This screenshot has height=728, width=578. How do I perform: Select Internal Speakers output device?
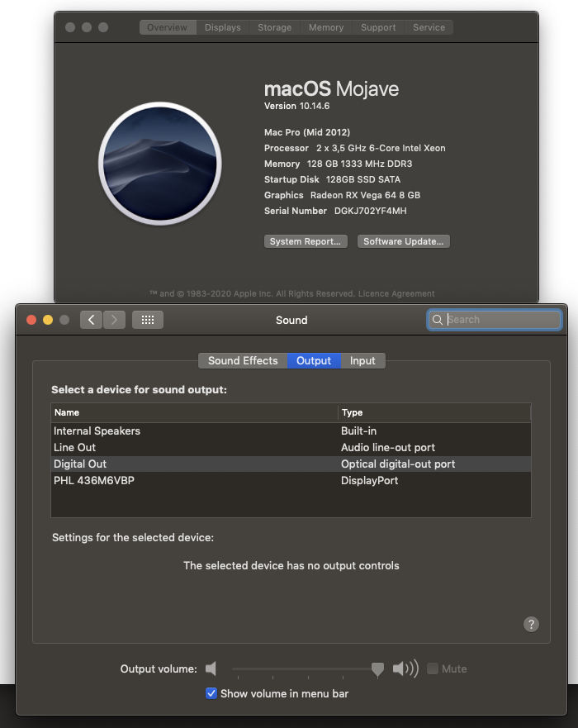291,431
